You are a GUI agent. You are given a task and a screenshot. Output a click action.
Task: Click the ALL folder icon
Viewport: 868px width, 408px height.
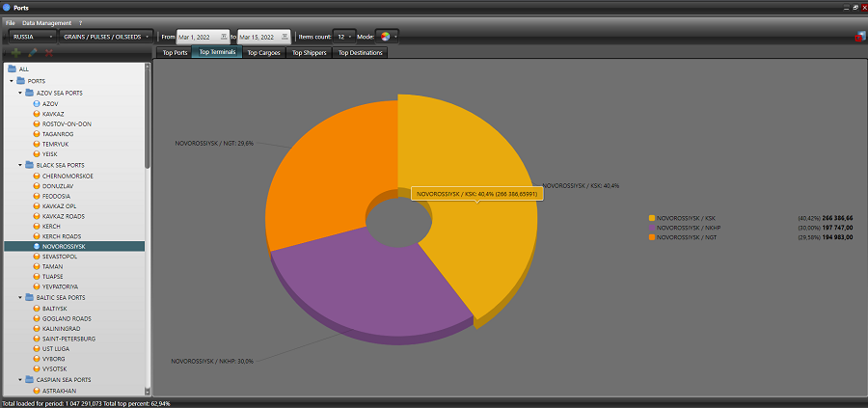coord(12,69)
